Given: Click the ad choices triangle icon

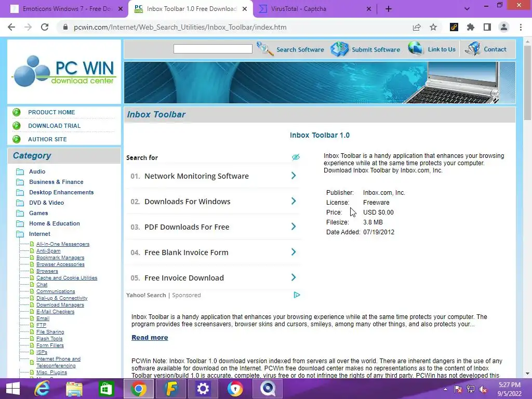Looking at the screenshot, I should [x=297, y=295].
